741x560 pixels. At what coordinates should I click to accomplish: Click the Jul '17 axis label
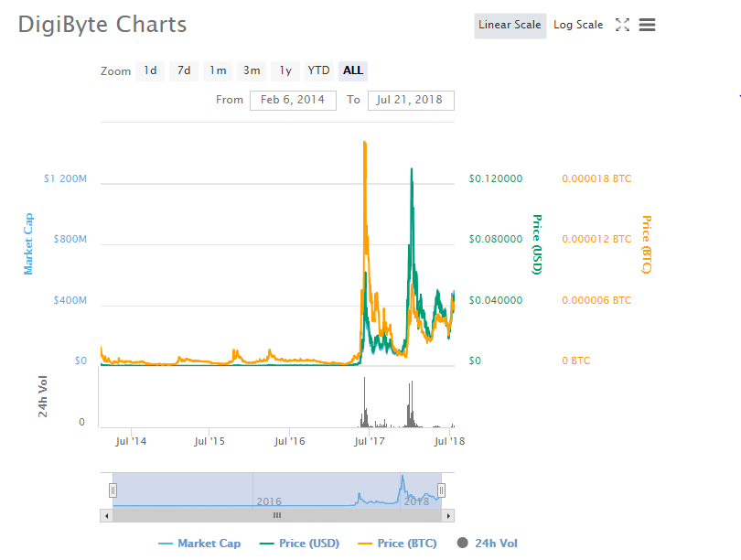coord(370,441)
